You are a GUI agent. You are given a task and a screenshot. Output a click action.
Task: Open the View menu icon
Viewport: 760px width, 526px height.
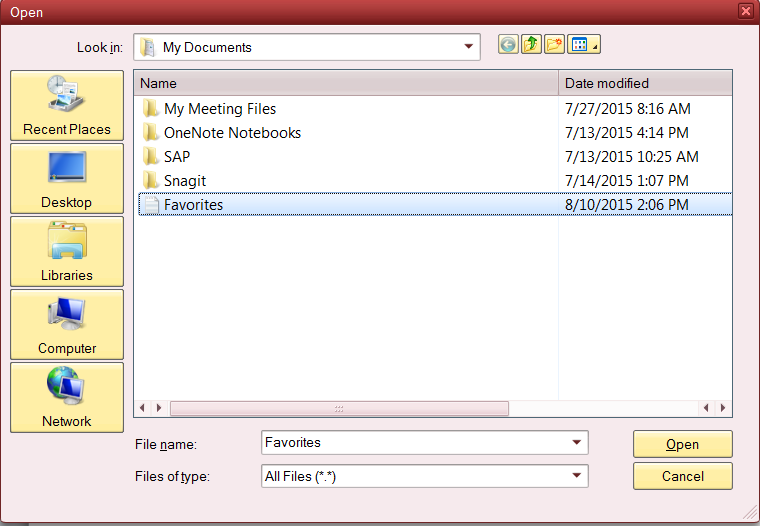584,45
